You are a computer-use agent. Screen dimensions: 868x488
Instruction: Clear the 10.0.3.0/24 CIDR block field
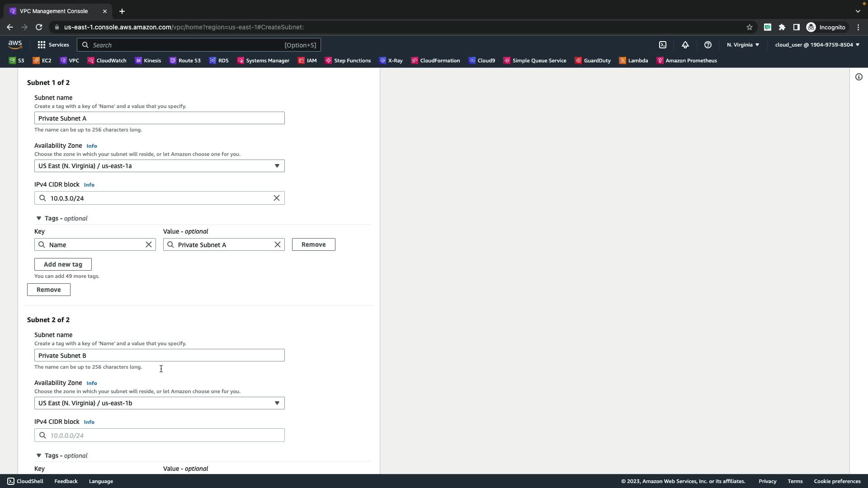[x=277, y=198]
